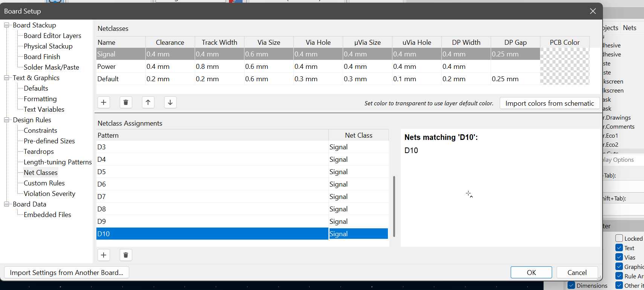
Task: Confirm the dialog with OK
Action: (531, 272)
